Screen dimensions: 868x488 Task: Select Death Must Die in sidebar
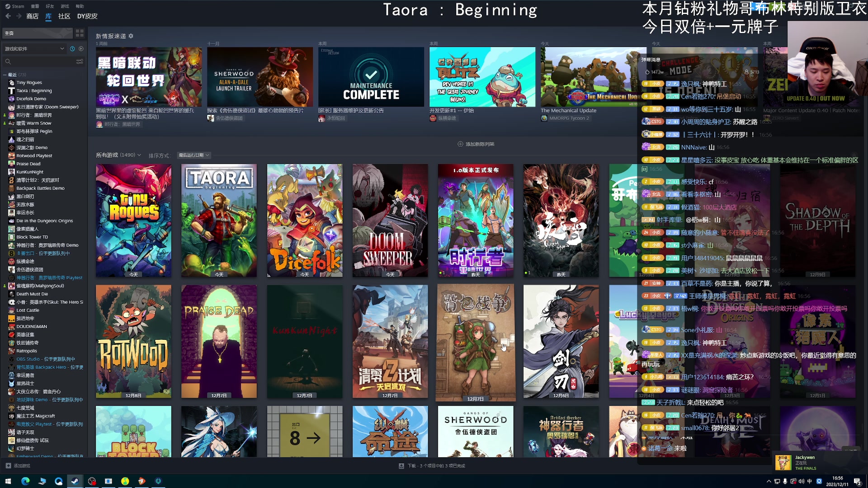point(32,294)
